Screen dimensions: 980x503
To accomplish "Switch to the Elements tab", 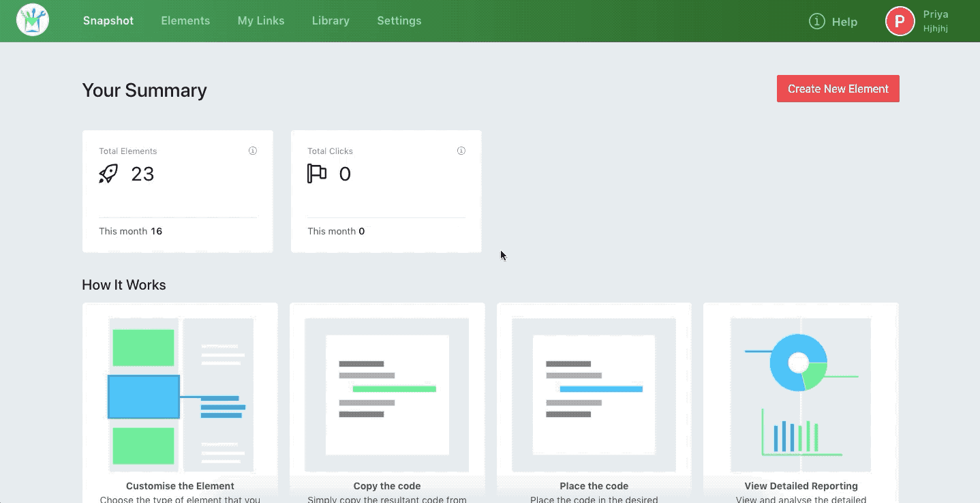I will (x=185, y=20).
